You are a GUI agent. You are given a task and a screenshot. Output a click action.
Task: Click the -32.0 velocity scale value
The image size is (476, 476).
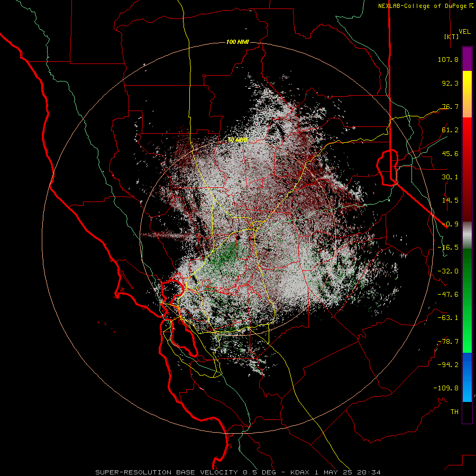448,271
